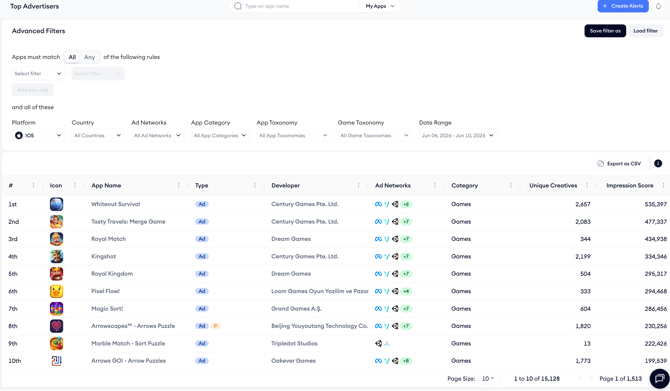Click Page 1 of 1,513 pagination text

tap(620, 379)
